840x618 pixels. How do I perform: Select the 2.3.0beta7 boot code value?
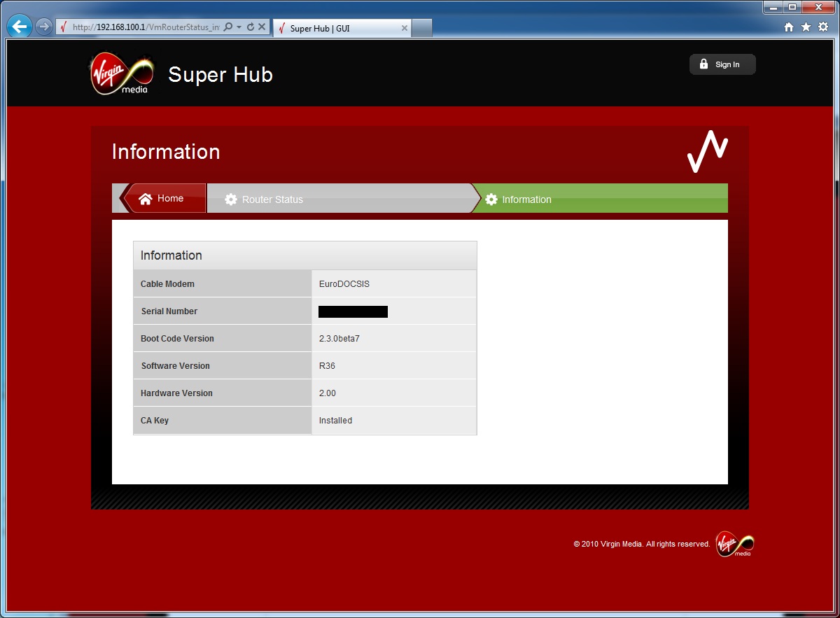point(339,339)
